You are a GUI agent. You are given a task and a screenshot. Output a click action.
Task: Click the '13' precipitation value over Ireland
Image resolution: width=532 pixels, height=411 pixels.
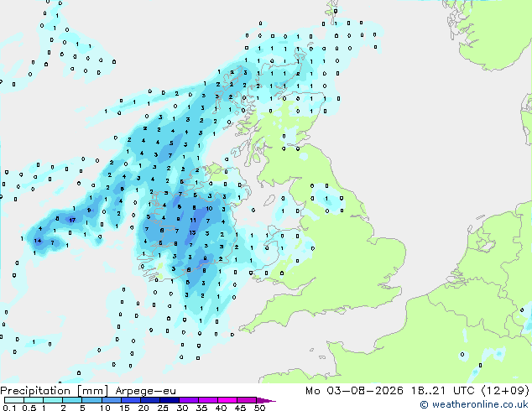tap(192, 232)
